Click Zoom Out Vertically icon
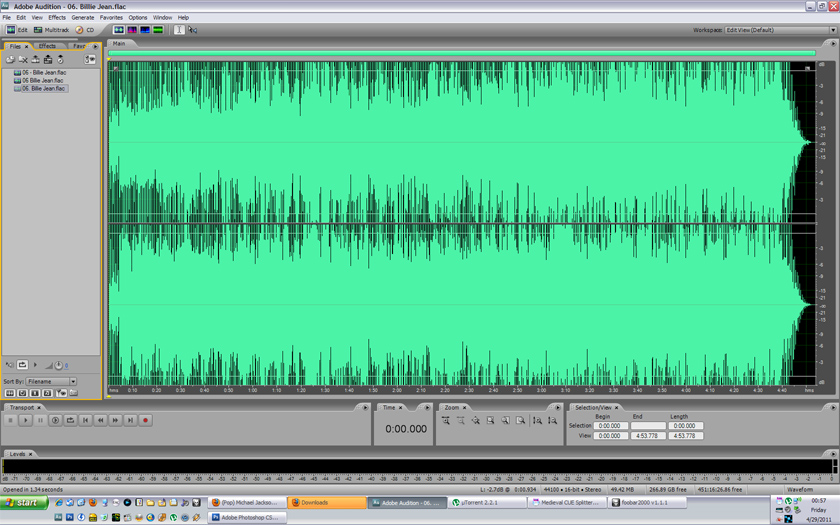The width and height of the screenshot is (840, 525). pyautogui.click(x=552, y=421)
